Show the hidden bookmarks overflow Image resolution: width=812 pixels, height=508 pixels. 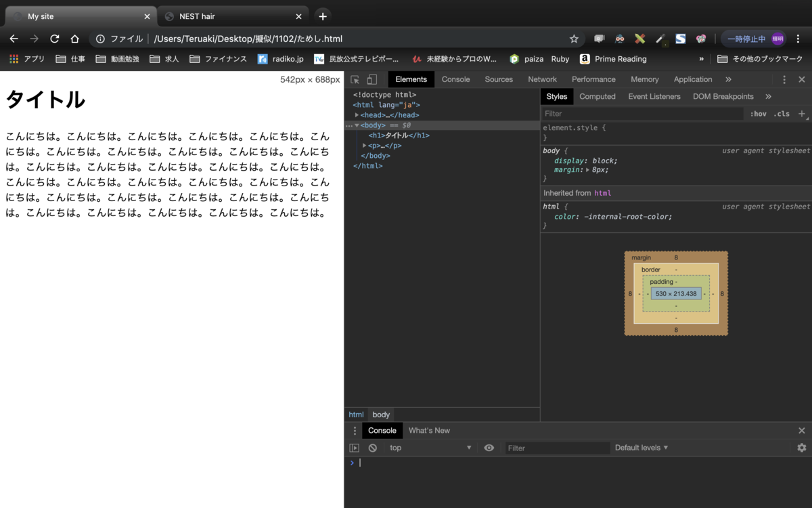click(x=701, y=59)
